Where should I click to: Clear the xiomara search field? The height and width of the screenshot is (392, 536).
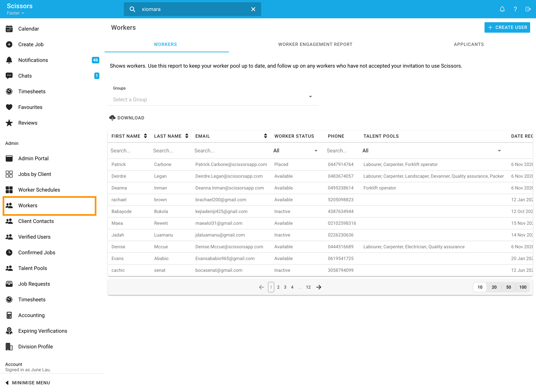tap(253, 9)
